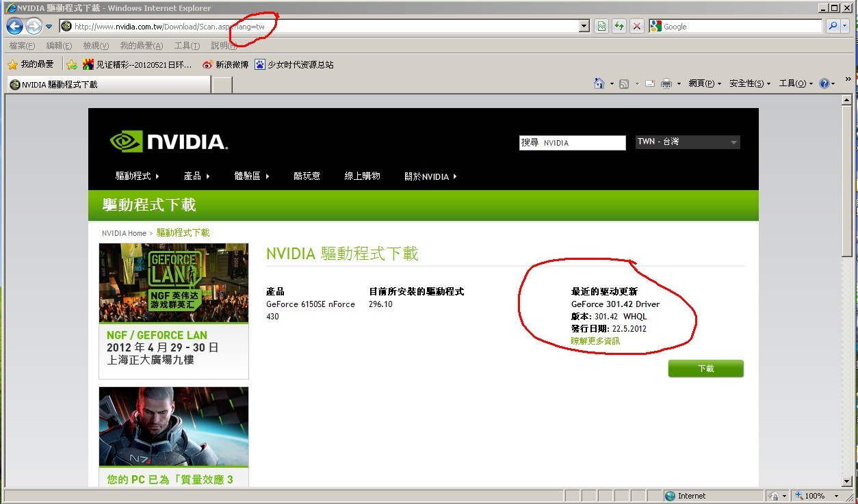Viewport: 858px width, 504px height.
Task: Click the blue Help question mark icon
Action: point(824,83)
